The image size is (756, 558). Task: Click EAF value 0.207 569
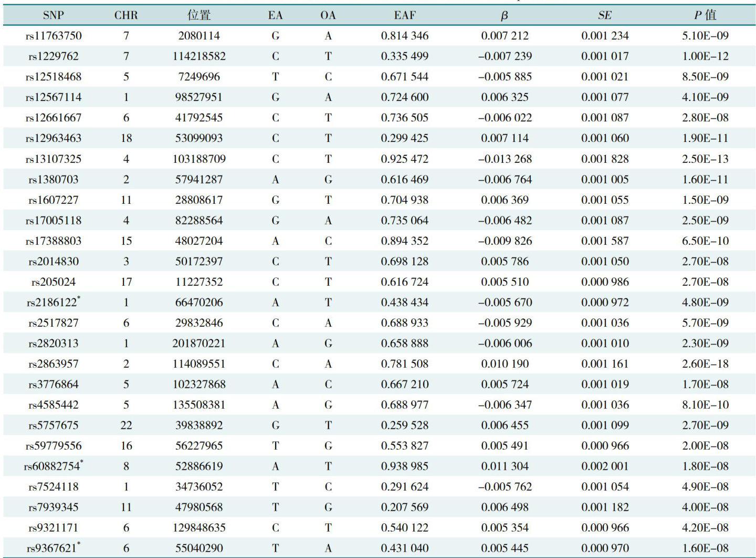[x=404, y=508]
